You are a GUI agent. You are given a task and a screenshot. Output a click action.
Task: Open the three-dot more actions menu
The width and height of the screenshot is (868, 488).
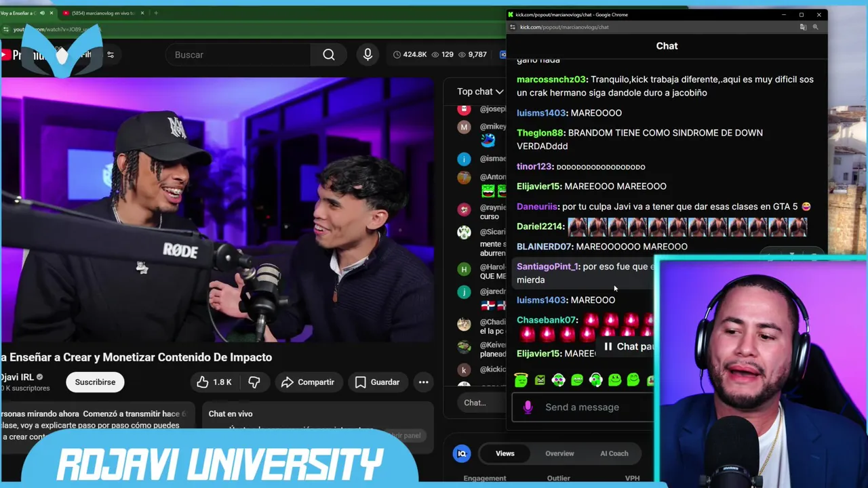pyautogui.click(x=423, y=382)
